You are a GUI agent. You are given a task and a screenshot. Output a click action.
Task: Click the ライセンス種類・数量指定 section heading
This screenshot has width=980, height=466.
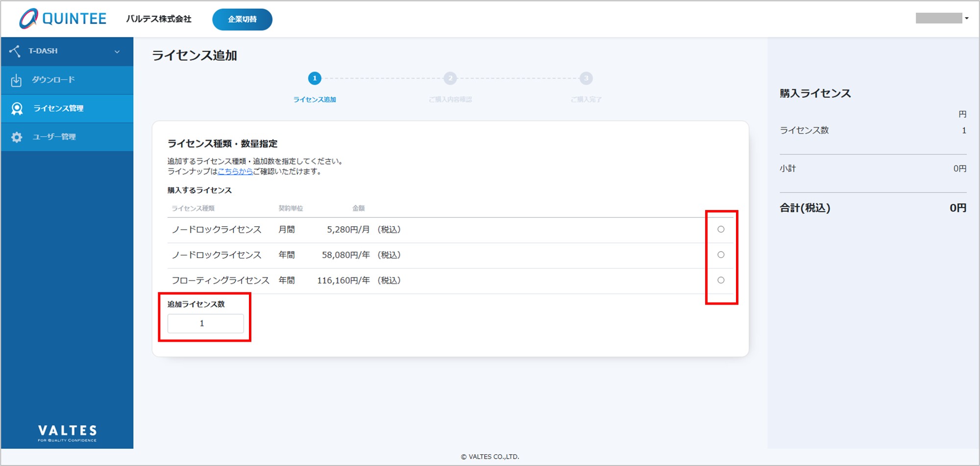tap(222, 143)
